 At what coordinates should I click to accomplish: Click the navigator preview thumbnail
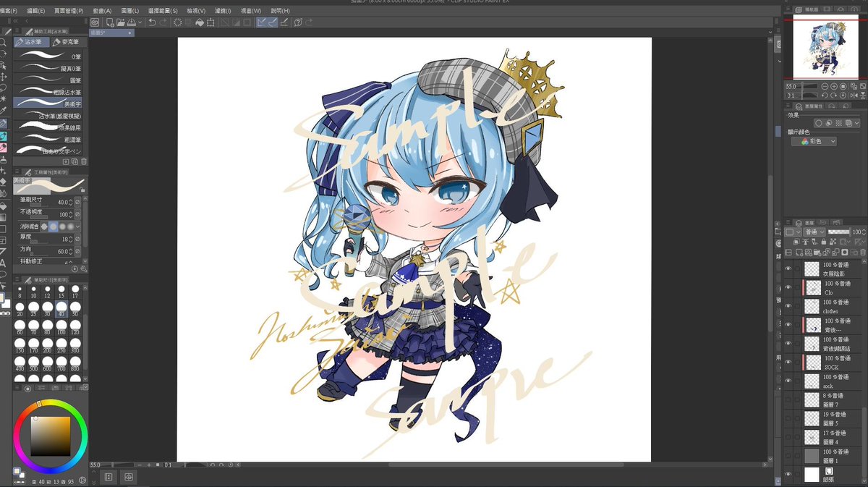coord(825,48)
